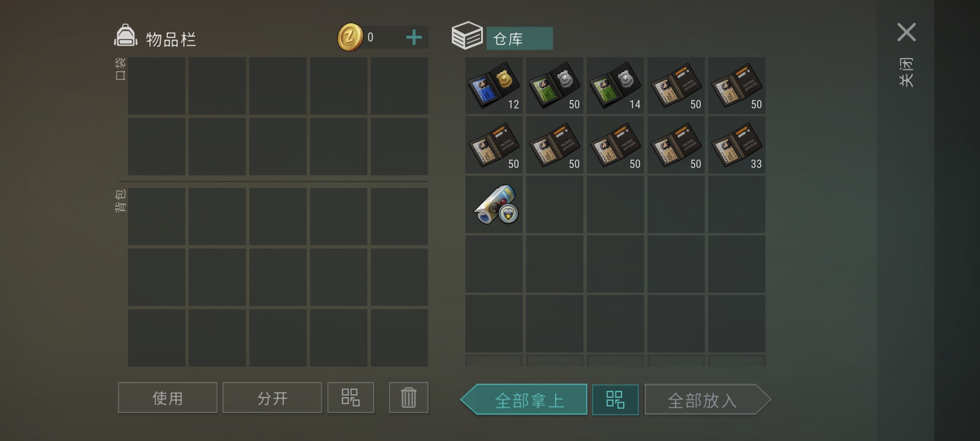Select the 仓库 warehouse name field
980x441 pixels.
519,39
